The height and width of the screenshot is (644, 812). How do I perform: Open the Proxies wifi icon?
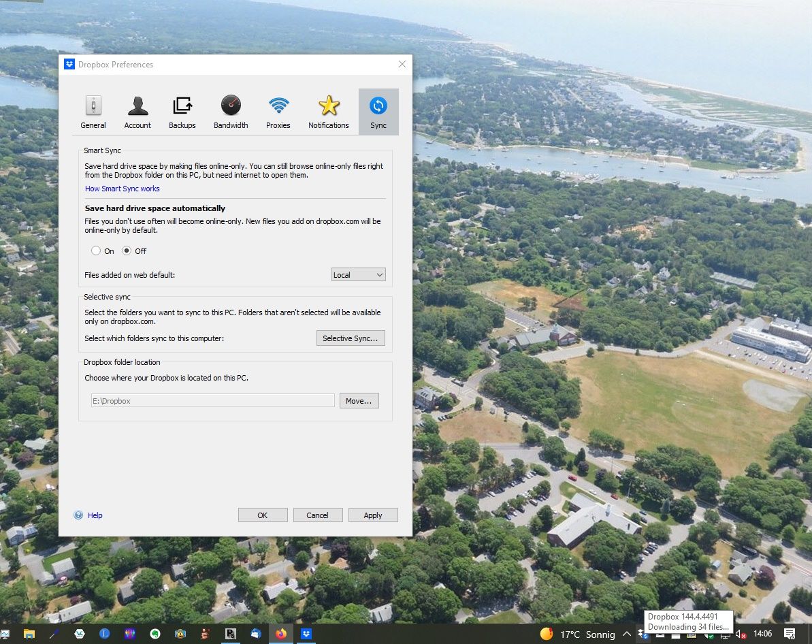pos(278,105)
